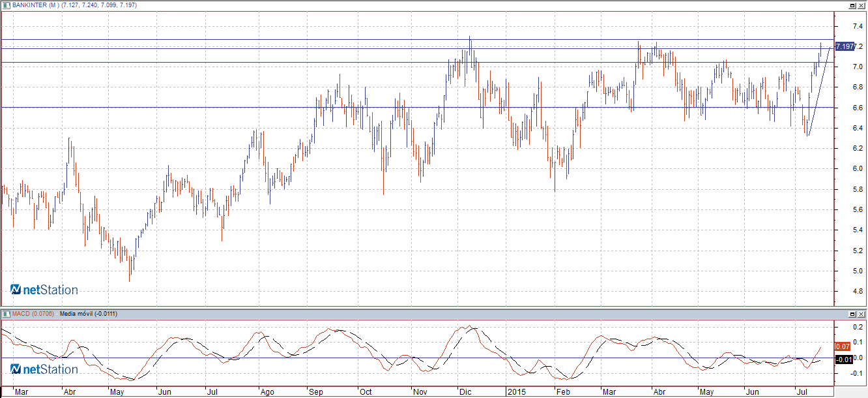The width and height of the screenshot is (868, 398).
Task: Click the 7.197 current price tag
Action: click(844, 46)
